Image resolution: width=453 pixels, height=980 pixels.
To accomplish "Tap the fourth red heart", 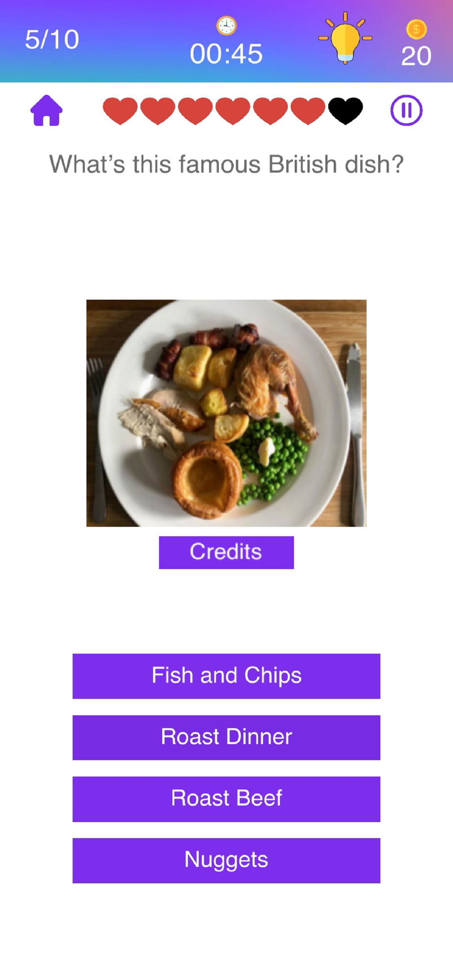I will [x=233, y=111].
